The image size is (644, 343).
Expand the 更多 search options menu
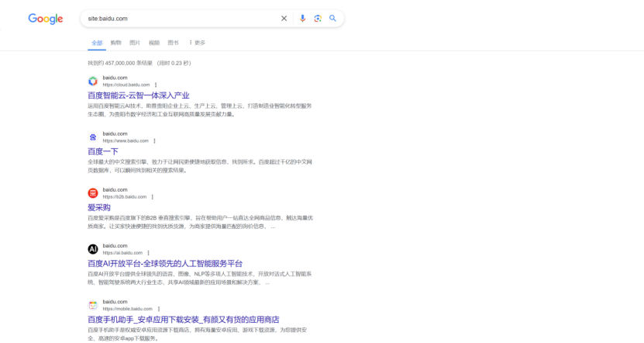(197, 43)
